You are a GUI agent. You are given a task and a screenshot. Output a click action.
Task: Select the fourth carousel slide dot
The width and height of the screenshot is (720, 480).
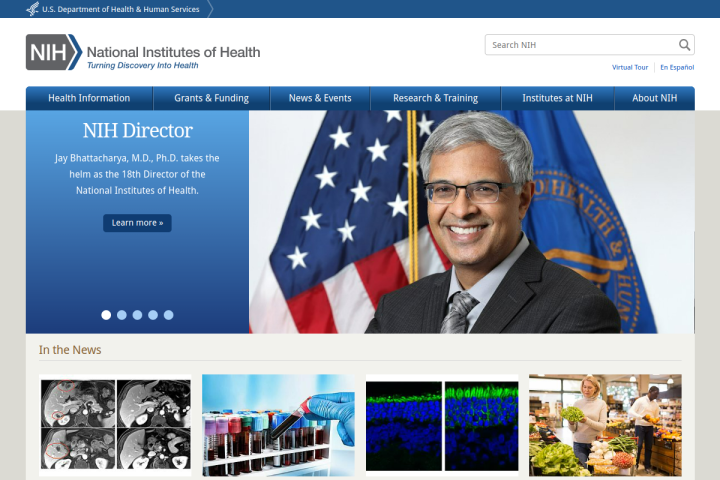pyautogui.click(x=153, y=315)
